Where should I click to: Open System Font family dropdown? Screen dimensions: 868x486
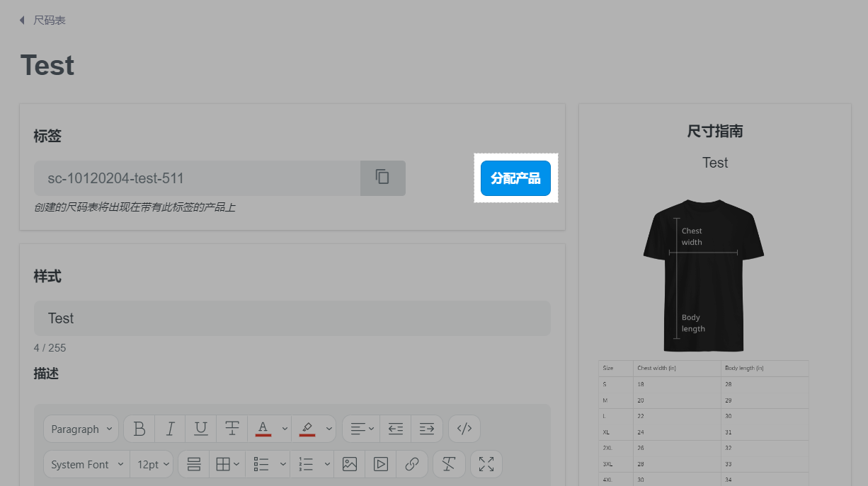(x=86, y=464)
